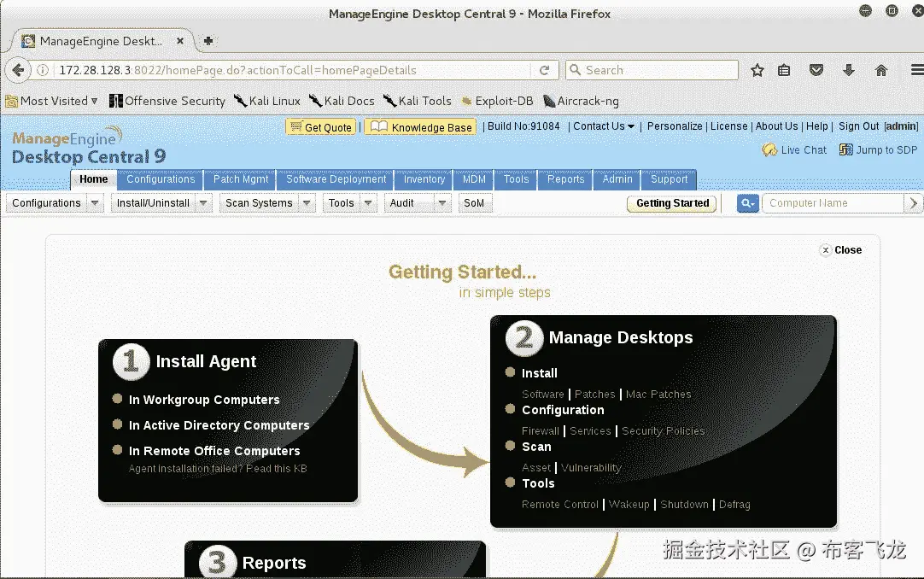
Task: Open Live Chat
Action: [x=794, y=150]
